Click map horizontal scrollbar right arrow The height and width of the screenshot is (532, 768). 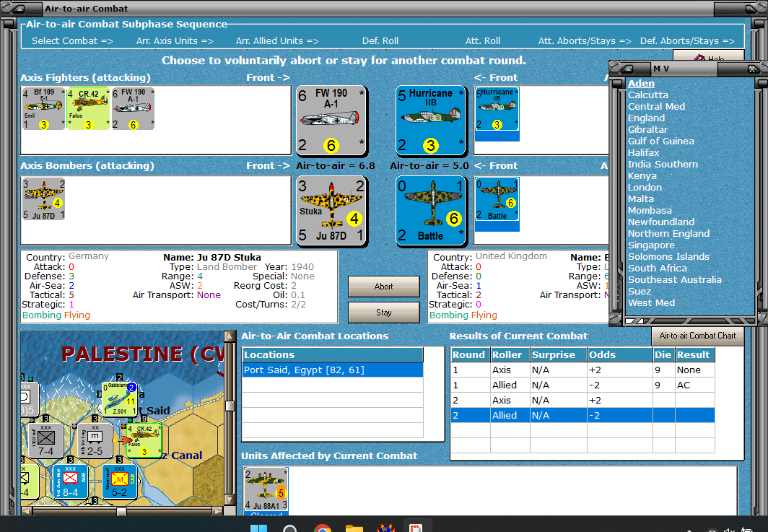pos(218,511)
